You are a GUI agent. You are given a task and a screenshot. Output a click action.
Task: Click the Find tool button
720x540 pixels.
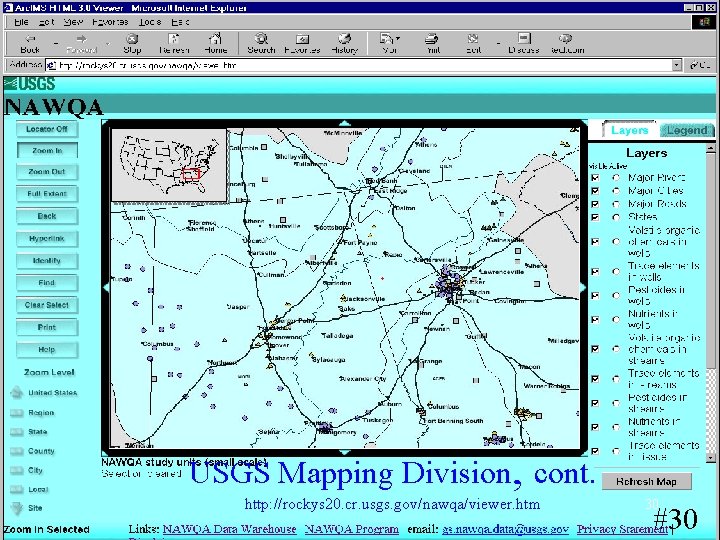click(x=47, y=283)
